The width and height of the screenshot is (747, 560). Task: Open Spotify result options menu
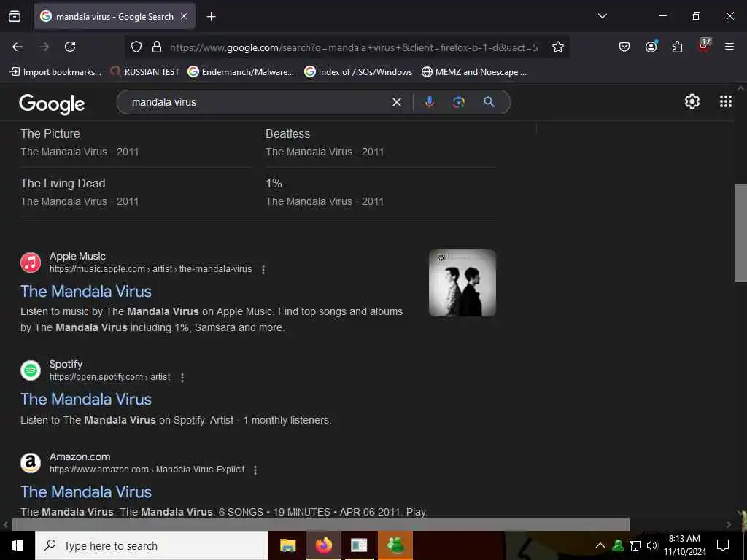click(x=182, y=377)
